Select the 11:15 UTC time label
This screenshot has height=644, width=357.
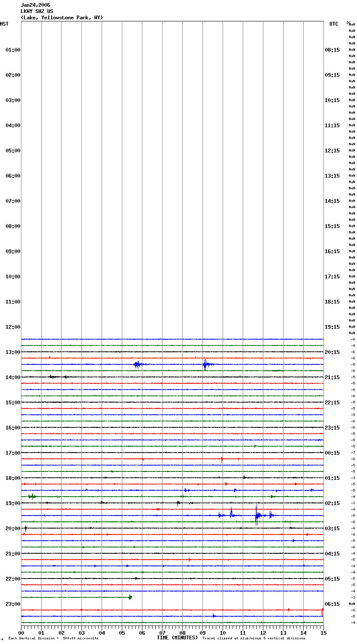click(332, 126)
